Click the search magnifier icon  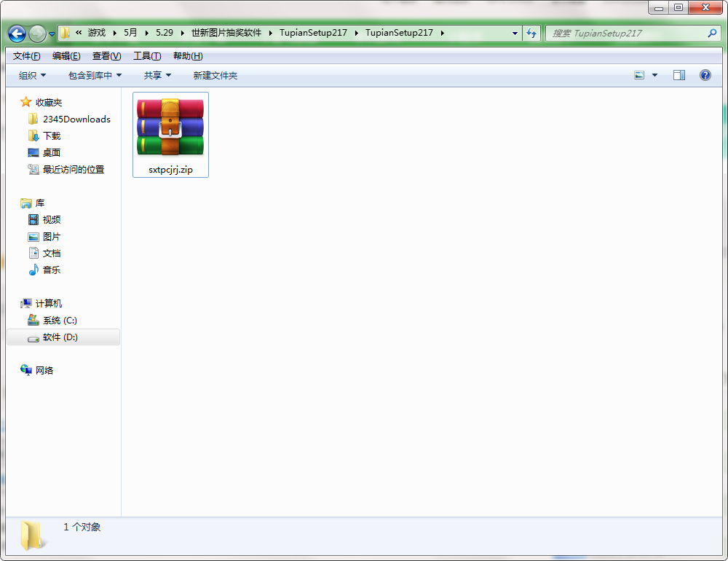tap(712, 33)
